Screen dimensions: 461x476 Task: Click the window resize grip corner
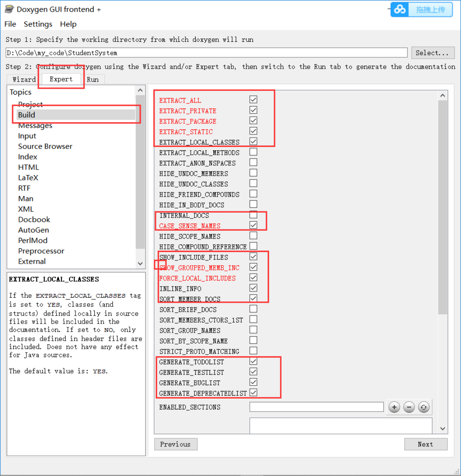coord(457,471)
